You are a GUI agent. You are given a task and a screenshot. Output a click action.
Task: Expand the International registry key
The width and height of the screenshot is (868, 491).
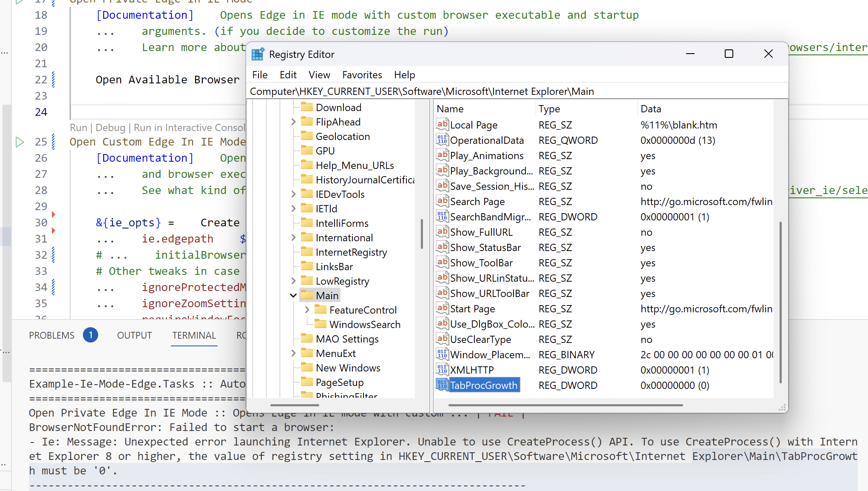coord(293,237)
